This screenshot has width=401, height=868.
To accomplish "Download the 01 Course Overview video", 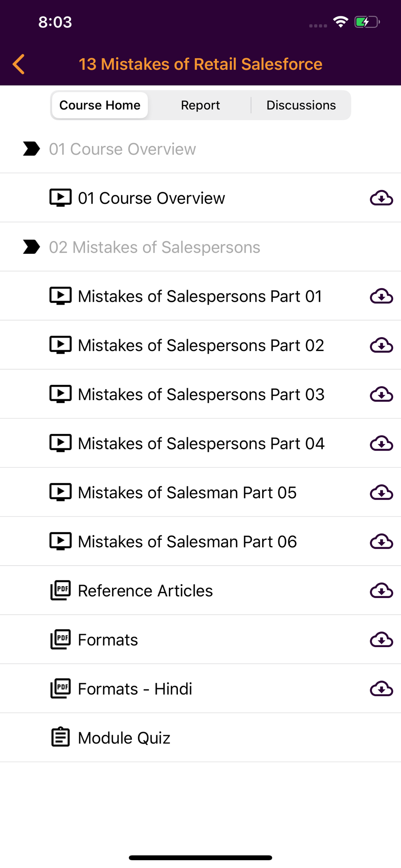I will click(x=381, y=198).
